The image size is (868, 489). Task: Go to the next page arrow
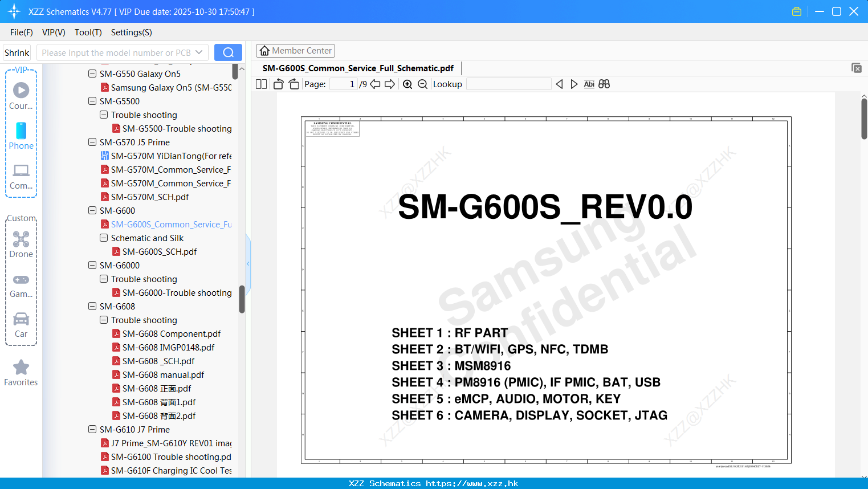click(x=390, y=84)
